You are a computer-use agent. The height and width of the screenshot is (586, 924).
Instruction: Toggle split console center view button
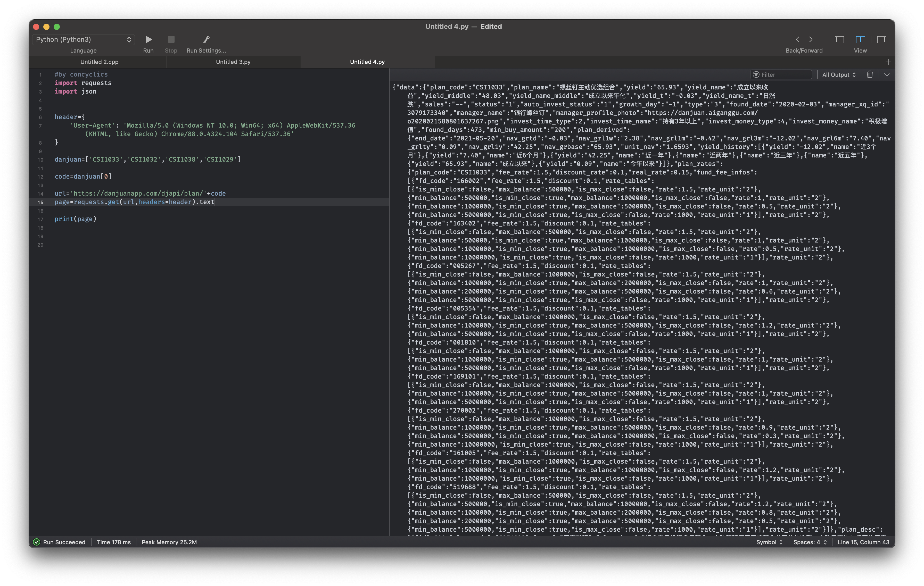(860, 39)
